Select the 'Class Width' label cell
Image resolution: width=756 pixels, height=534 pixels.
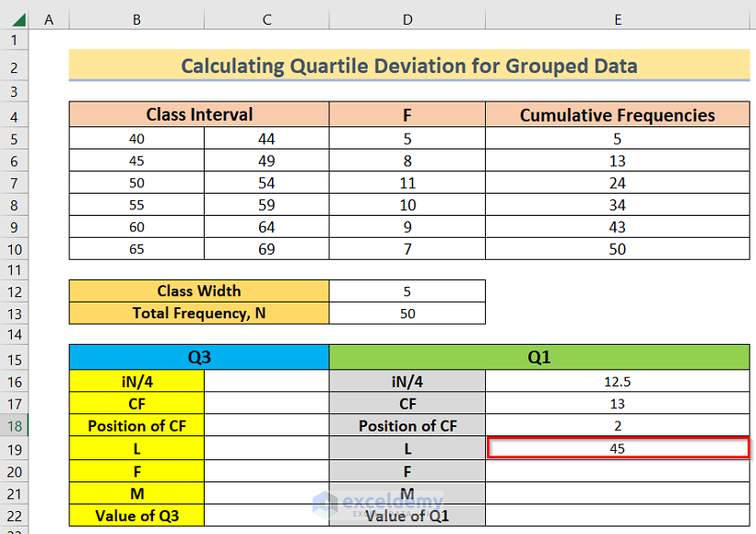click(x=199, y=291)
